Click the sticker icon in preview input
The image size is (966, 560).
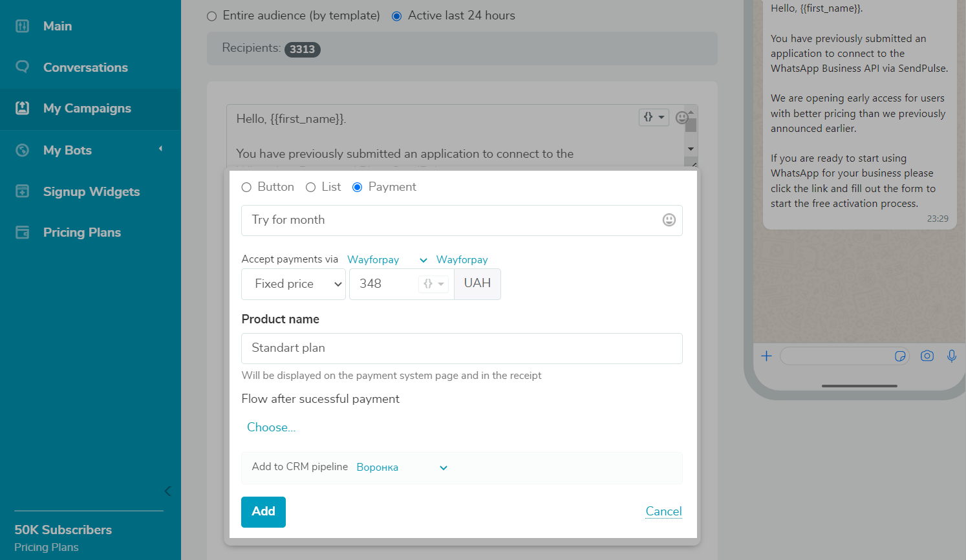pos(899,356)
